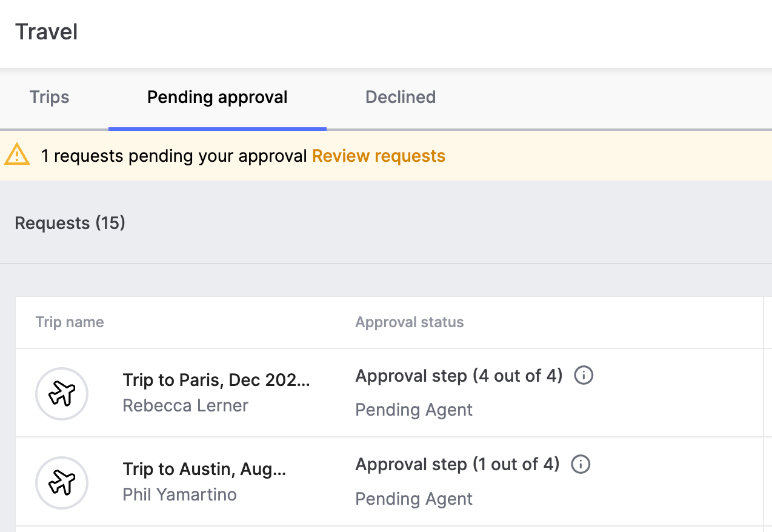
Task: Click the Approval status column header
Action: click(409, 322)
